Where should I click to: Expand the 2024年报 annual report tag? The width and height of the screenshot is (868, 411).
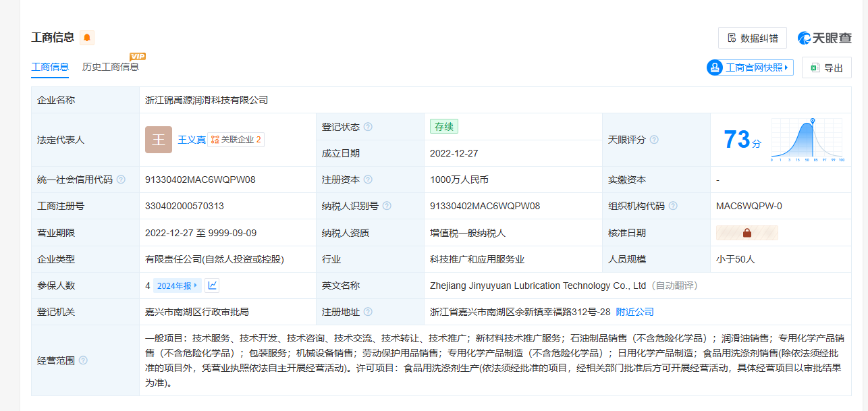coord(177,285)
